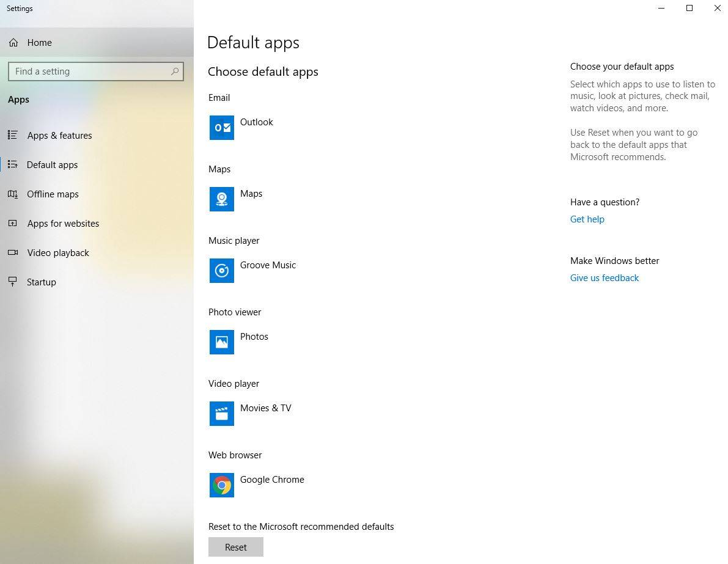Click the Maps app icon
Screen dimensions: 728x564
(x=221, y=199)
